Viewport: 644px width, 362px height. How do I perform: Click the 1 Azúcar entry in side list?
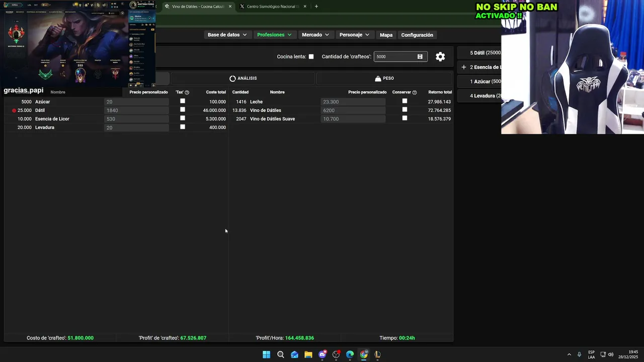click(x=479, y=81)
